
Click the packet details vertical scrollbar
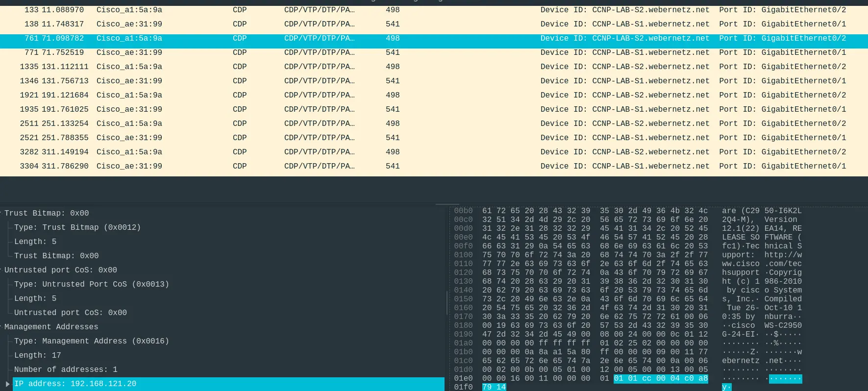point(446,303)
